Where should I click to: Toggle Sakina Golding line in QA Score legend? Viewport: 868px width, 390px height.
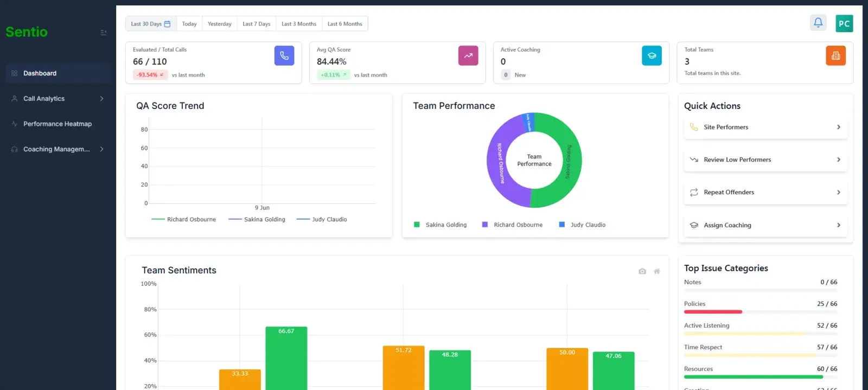coord(257,220)
